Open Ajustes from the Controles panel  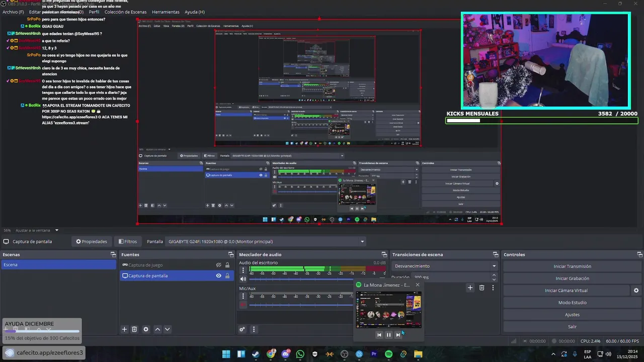pos(572,315)
